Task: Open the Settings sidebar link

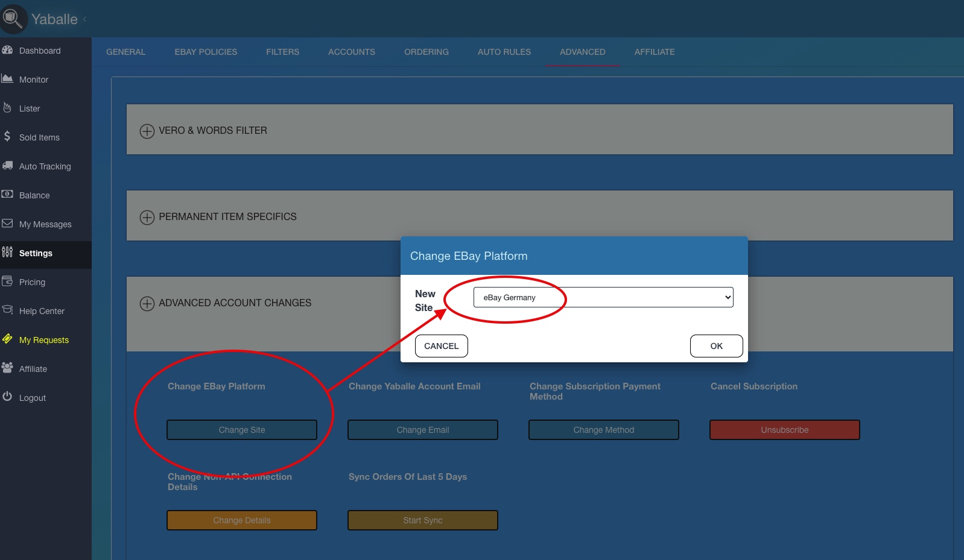Action: click(x=36, y=253)
